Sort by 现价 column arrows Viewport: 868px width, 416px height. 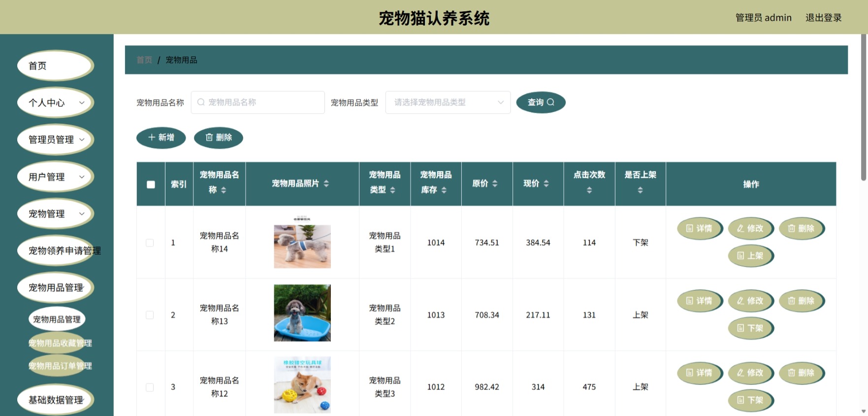tap(546, 183)
